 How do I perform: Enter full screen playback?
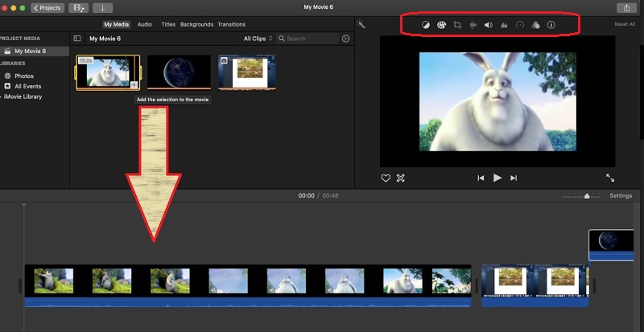click(610, 178)
